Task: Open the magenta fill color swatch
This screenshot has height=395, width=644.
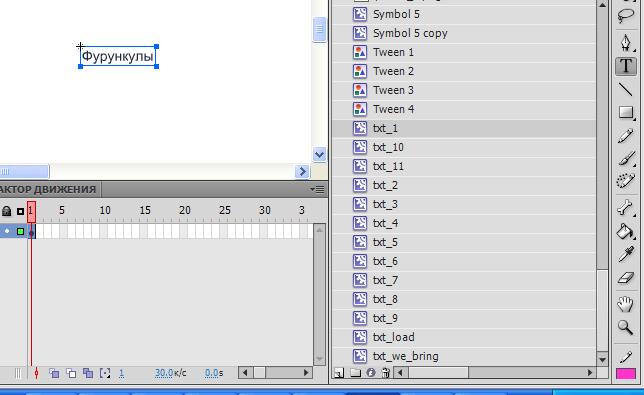Action: [626, 374]
